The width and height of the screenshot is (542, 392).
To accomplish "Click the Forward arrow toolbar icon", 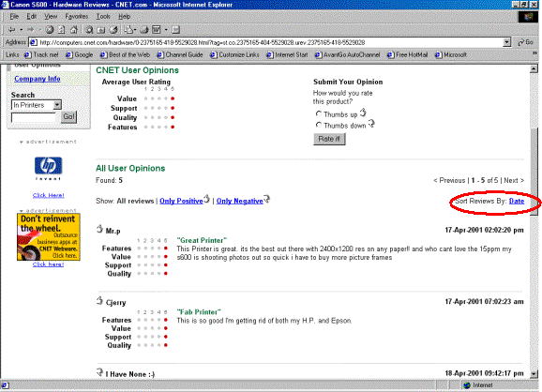I will (x=30, y=30).
